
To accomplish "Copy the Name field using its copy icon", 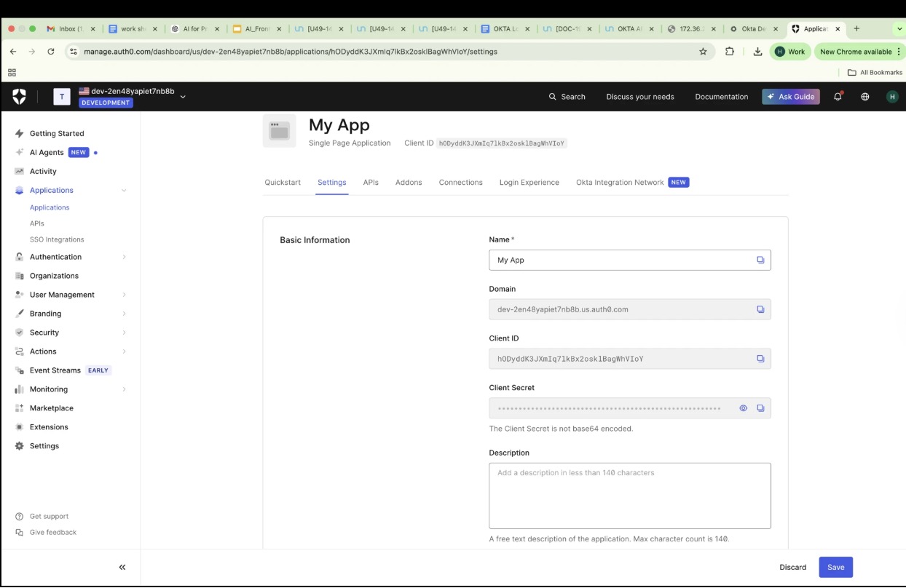I will (x=760, y=260).
